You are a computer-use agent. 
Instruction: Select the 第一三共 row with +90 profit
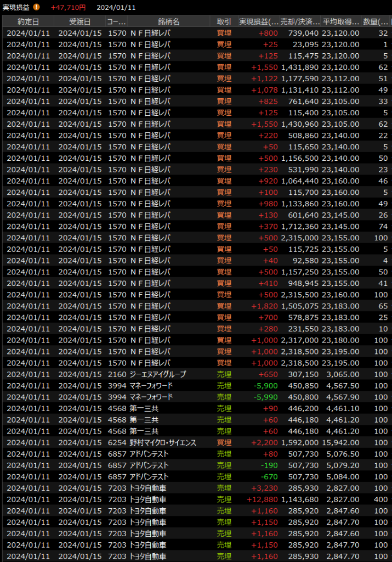click(x=144, y=408)
